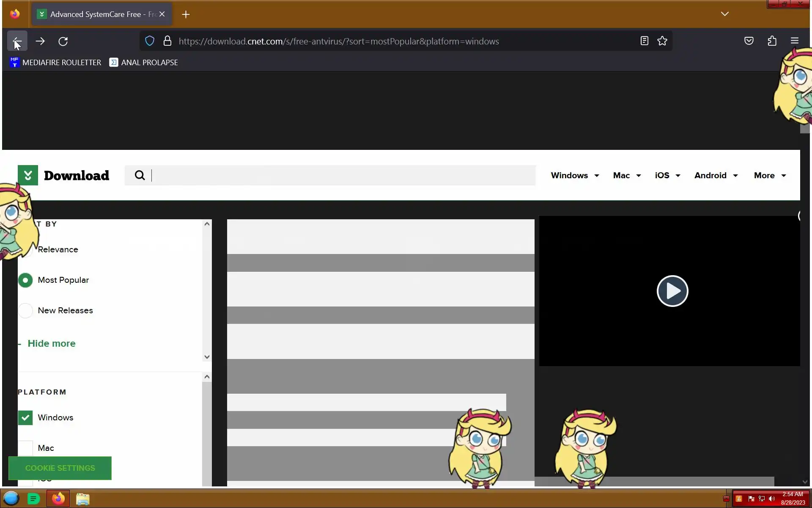812x508 pixels.
Task: Open the MEDIAFIRE ROULETTER bookmark
Action: point(55,63)
